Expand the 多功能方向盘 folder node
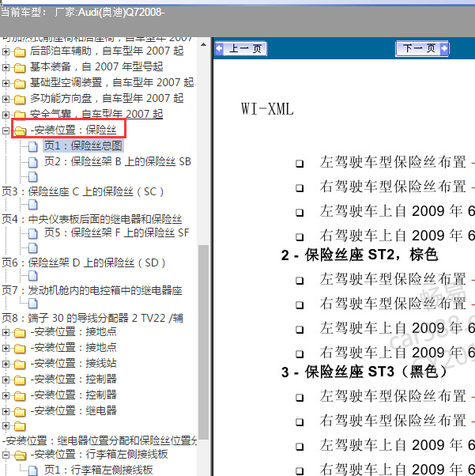Image resolution: width=475 pixels, height=476 pixels. click(6, 99)
